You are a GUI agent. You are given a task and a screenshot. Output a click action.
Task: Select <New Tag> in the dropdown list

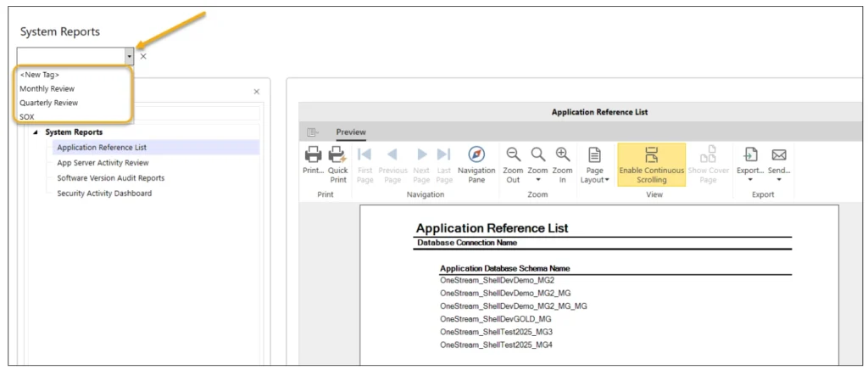point(40,75)
